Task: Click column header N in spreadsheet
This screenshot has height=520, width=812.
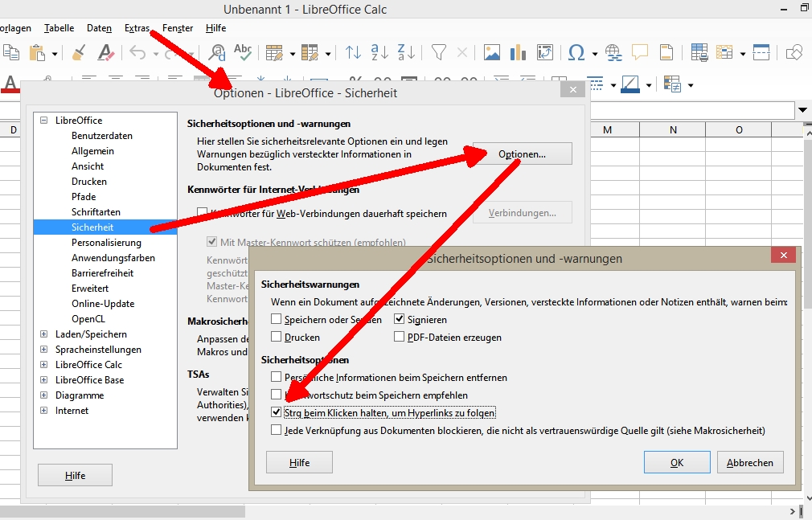Action: click(673, 129)
